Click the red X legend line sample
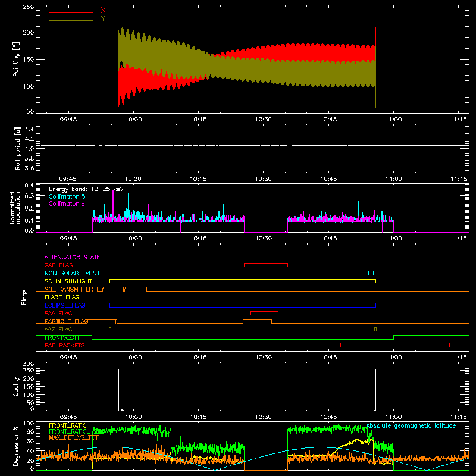The width and height of the screenshot is (476, 476). (x=71, y=12)
